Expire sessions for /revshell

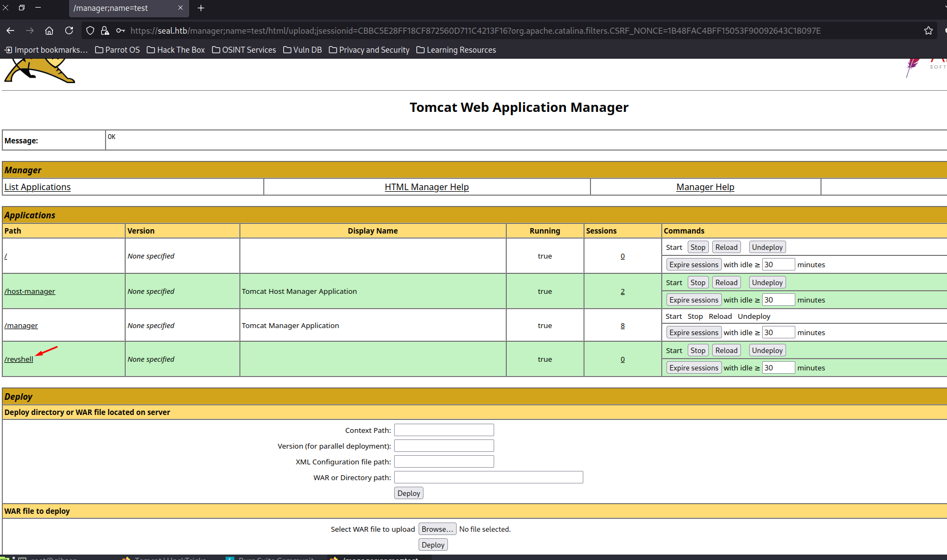(694, 368)
